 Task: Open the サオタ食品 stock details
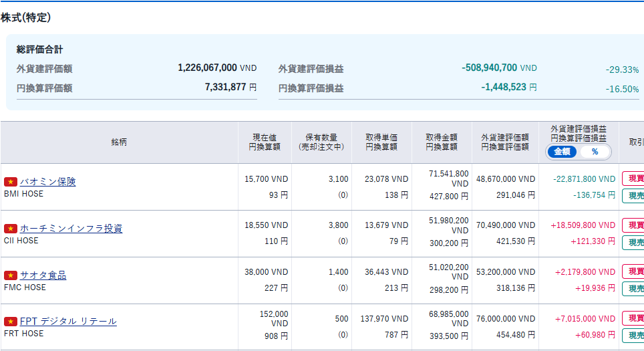click(x=43, y=275)
